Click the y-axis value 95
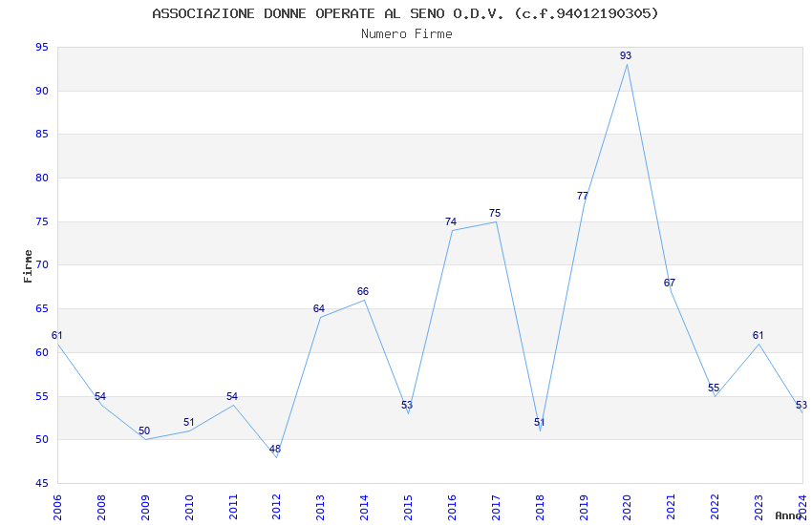Image resolution: width=812 pixels, height=525 pixels. click(x=42, y=48)
